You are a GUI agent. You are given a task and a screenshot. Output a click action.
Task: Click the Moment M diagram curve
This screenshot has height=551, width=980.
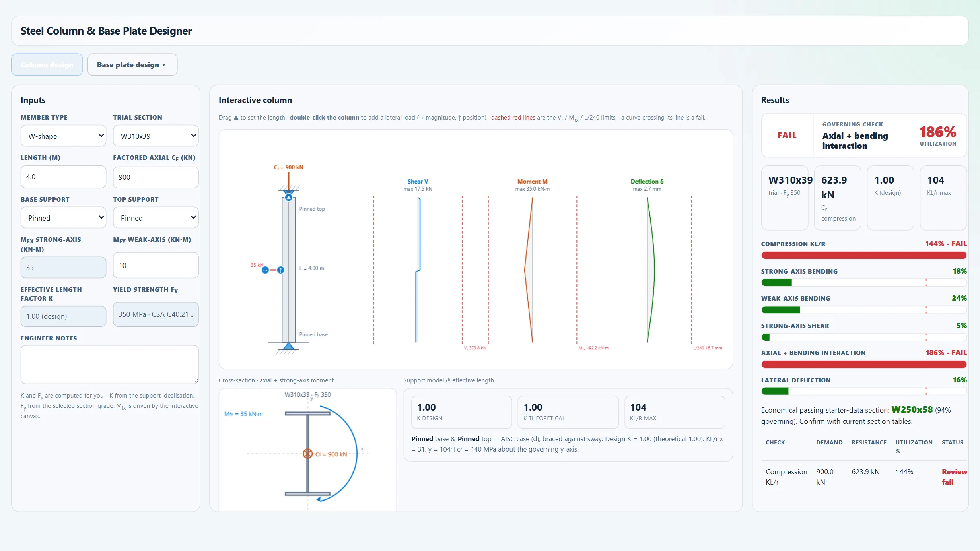pyautogui.click(x=529, y=270)
